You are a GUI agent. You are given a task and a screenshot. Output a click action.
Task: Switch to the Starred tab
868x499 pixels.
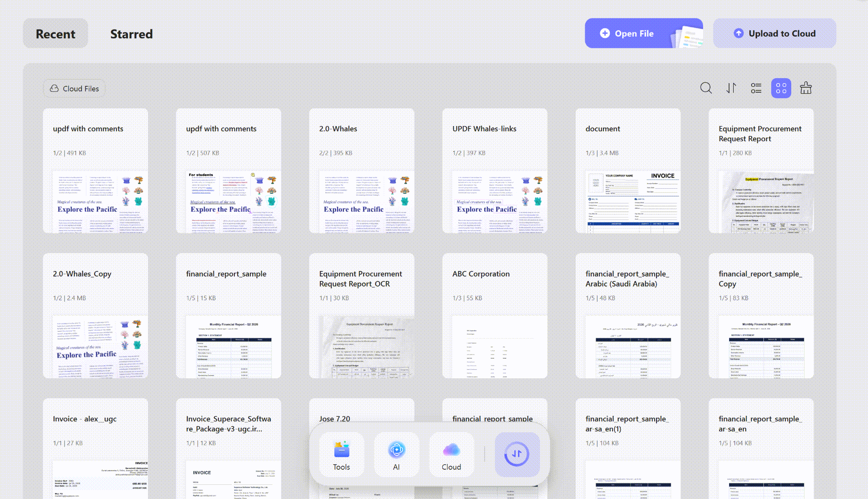pyautogui.click(x=132, y=33)
